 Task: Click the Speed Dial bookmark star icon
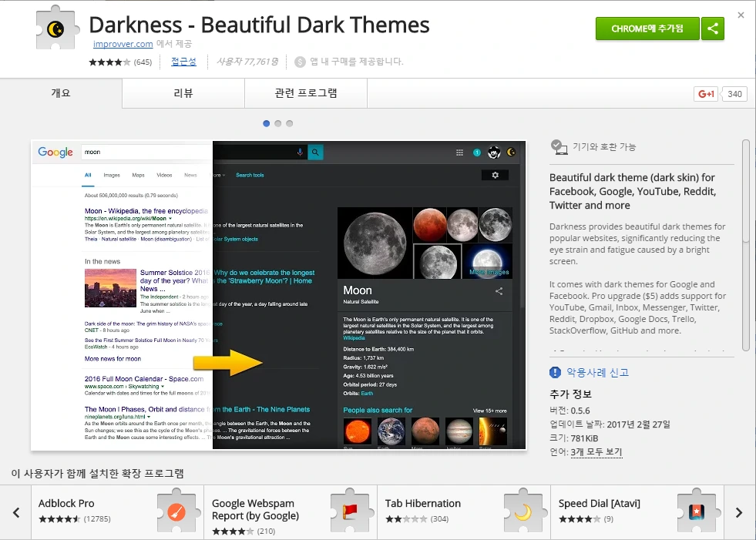pyautogui.click(x=697, y=511)
